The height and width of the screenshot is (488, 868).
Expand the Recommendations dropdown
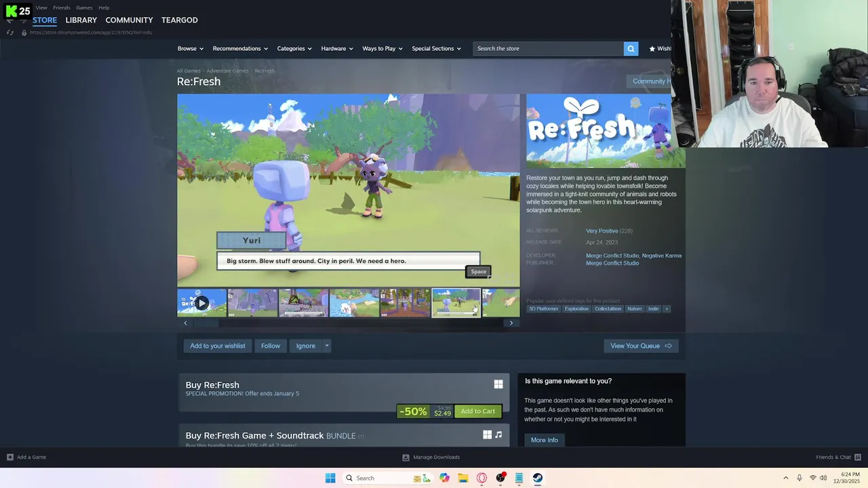pyautogui.click(x=240, y=49)
